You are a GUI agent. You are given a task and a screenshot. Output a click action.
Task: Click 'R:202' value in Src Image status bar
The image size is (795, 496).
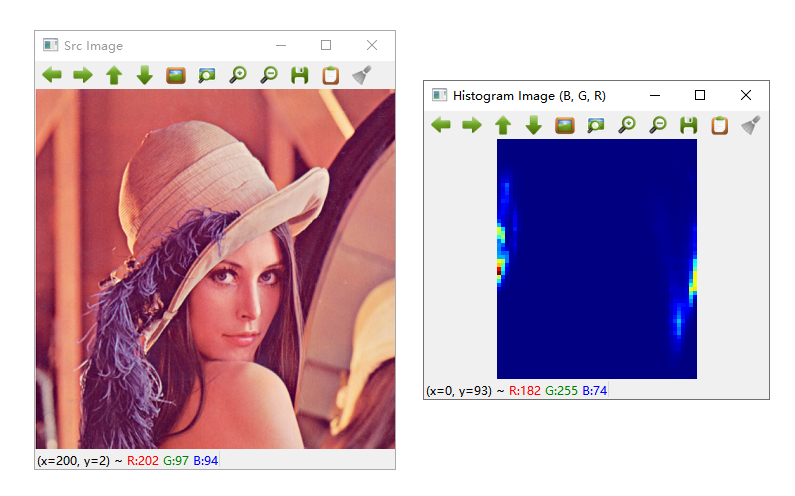pos(142,460)
